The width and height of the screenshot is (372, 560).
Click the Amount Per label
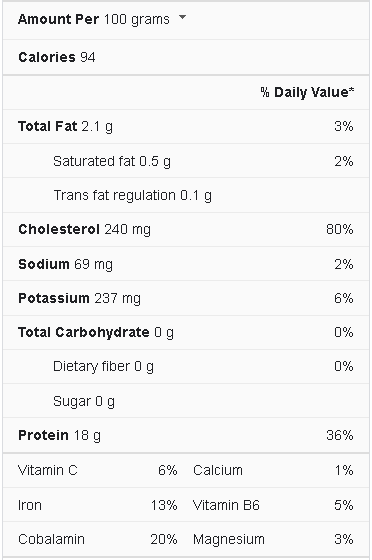pos(59,19)
